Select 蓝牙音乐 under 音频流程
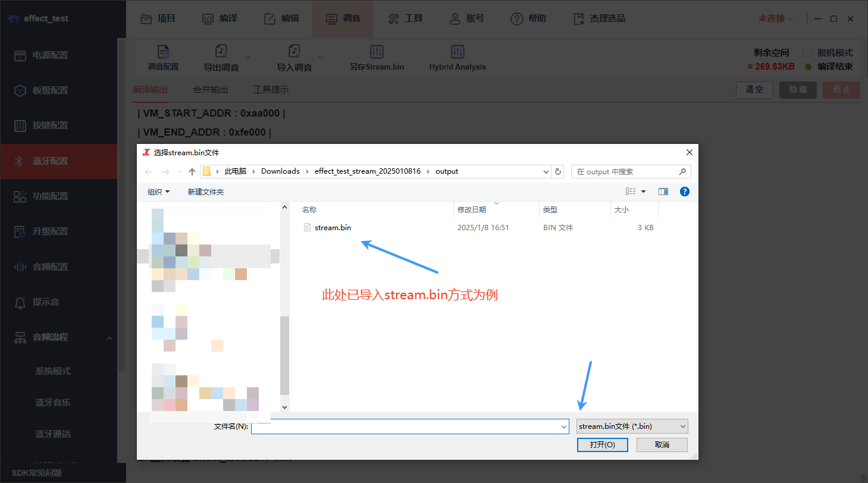The height and width of the screenshot is (483, 868). 53,403
